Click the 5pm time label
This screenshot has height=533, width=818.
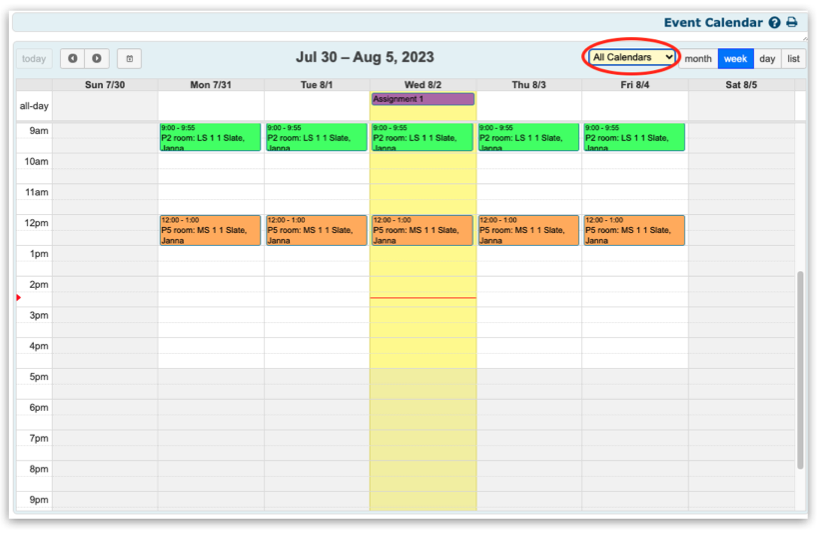click(x=39, y=377)
